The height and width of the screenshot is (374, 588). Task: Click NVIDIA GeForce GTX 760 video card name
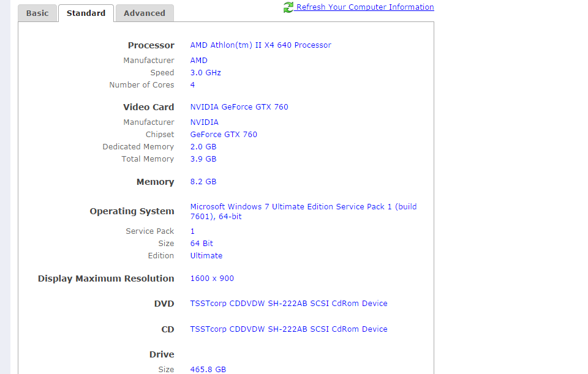point(239,107)
